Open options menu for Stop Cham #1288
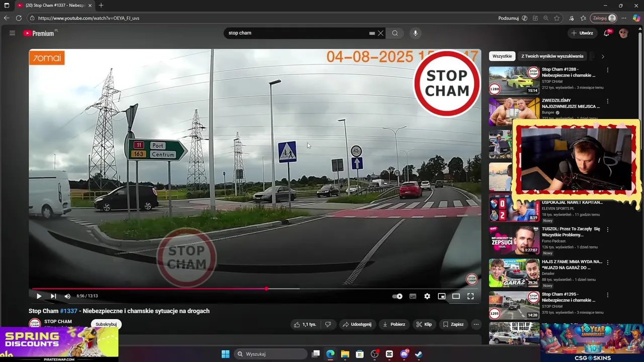644x362 pixels. [608, 70]
